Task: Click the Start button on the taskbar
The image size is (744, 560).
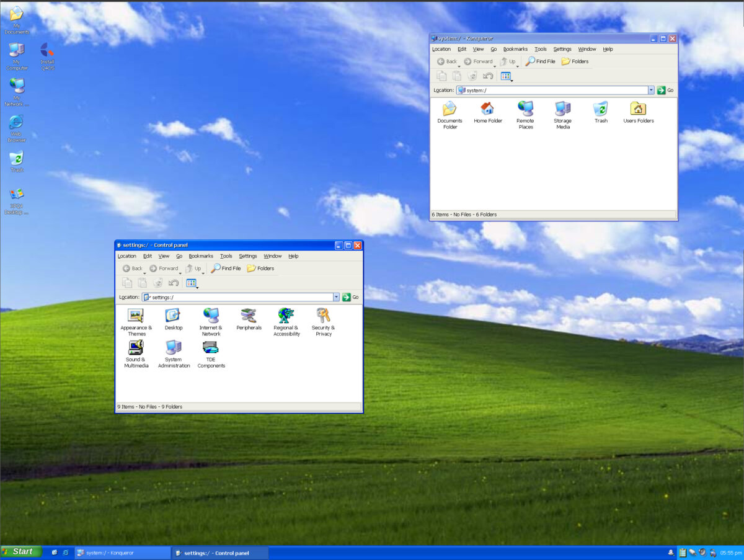Action: coord(21,551)
